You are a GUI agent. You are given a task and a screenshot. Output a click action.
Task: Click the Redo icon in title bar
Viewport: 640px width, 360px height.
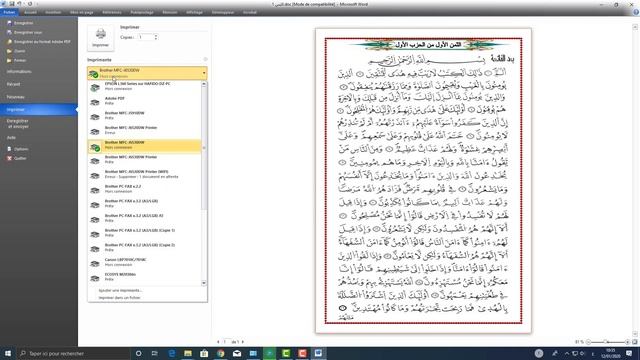click(29, 4)
